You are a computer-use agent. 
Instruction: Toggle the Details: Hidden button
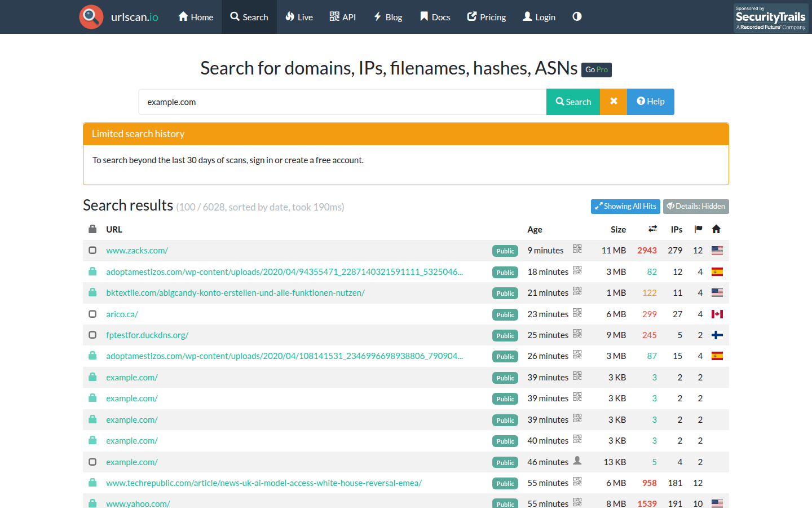pos(696,207)
